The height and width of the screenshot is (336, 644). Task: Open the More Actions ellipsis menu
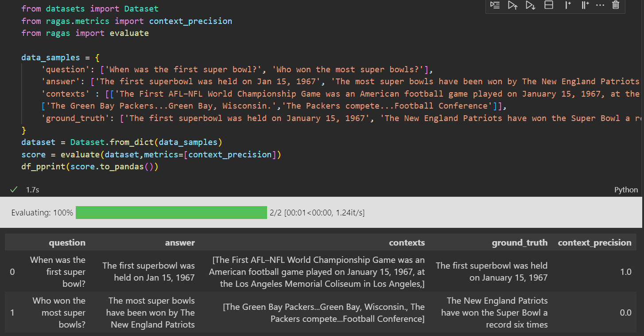pos(600,5)
